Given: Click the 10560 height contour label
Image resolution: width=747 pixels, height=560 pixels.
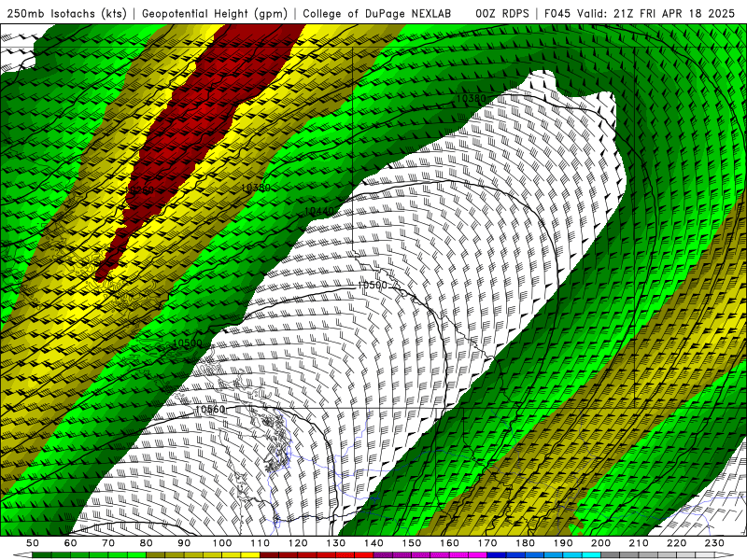Looking at the screenshot, I should pos(210,409).
